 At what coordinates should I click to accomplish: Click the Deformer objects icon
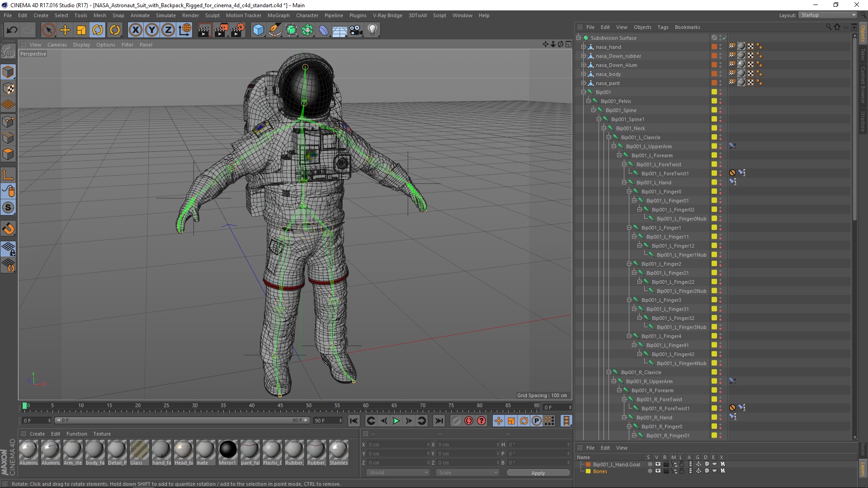[x=324, y=30]
